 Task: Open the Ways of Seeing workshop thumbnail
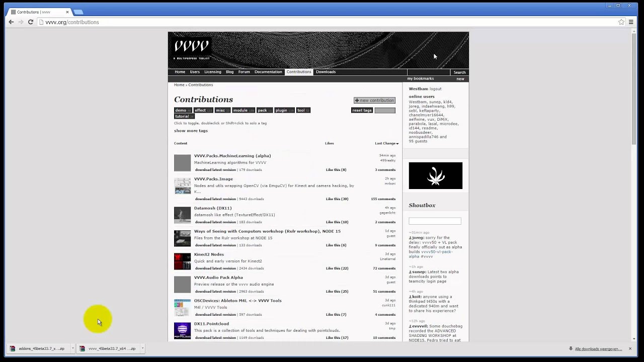click(183, 238)
